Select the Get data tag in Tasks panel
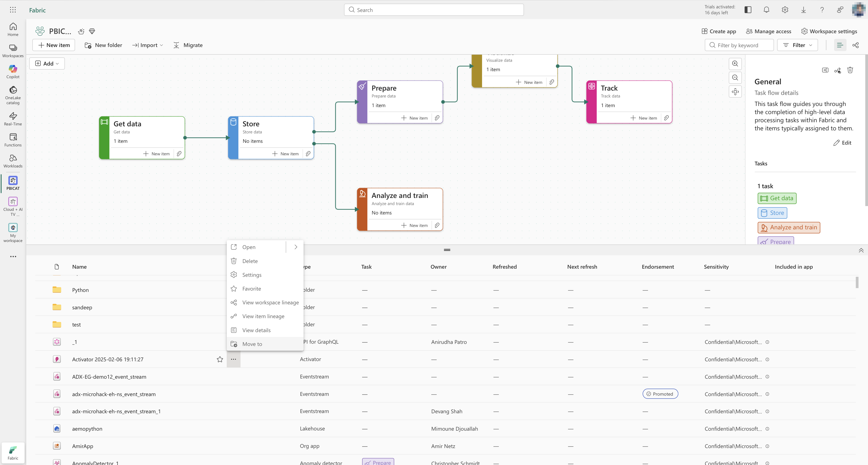The height and width of the screenshot is (465, 868). [777, 198]
